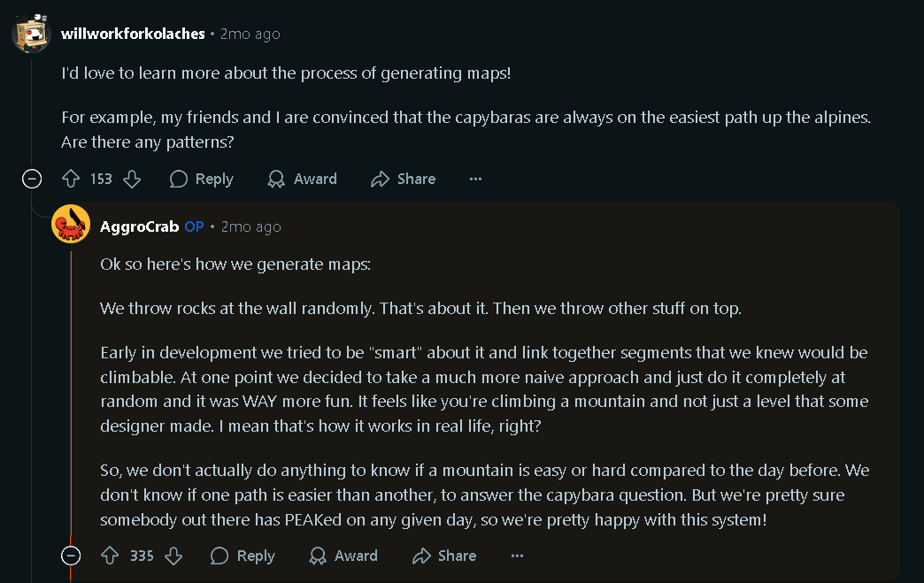
Task: Share willworkforkolaches' comment
Action: pos(404,179)
